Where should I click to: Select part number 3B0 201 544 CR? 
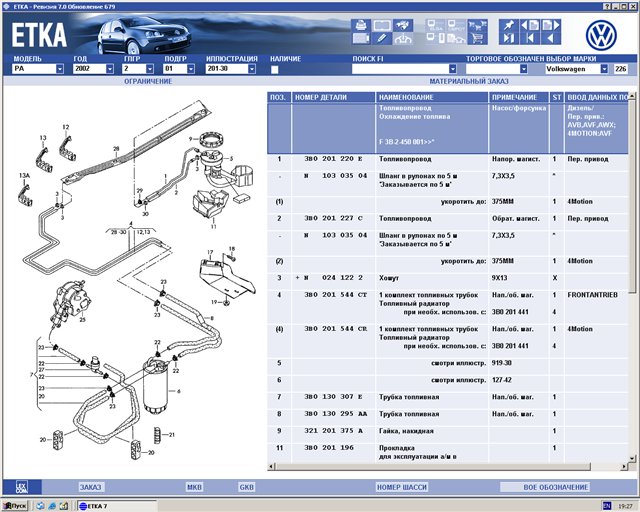coord(336,329)
